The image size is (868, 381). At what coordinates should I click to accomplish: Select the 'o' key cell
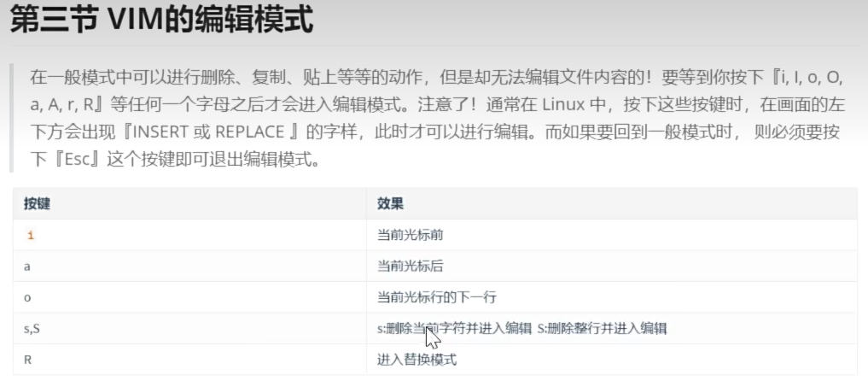189,297
